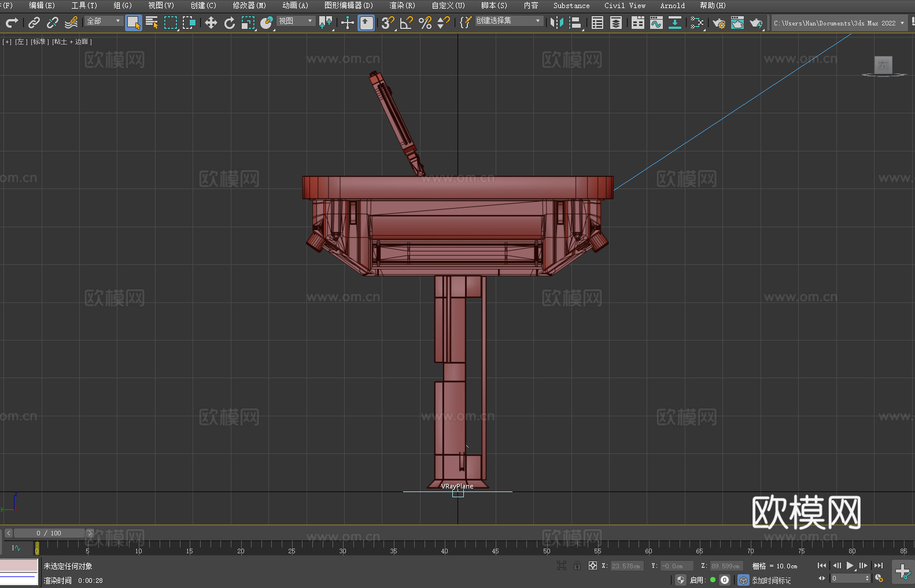Image resolution: width=915 pixels, height=588 pixels.
Task: Open the Arnold menu
Action: (x=672, y=5)
